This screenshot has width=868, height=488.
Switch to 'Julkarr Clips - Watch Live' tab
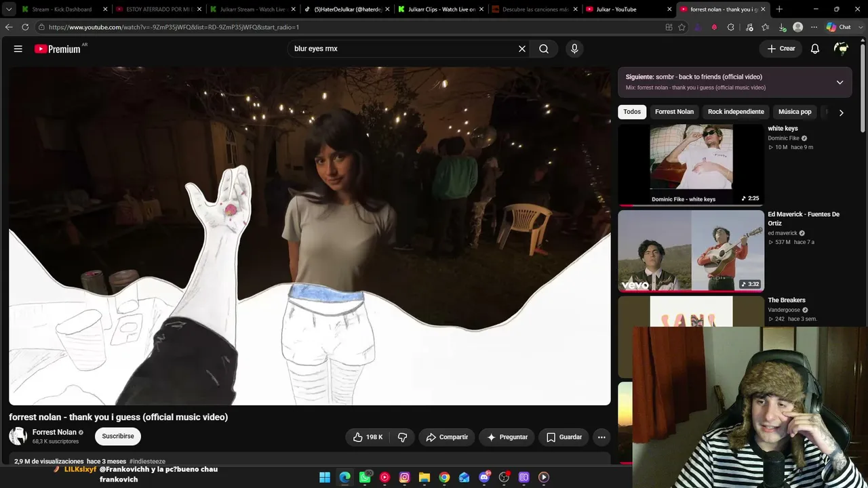pyautogui.click(x=440, y=9)
